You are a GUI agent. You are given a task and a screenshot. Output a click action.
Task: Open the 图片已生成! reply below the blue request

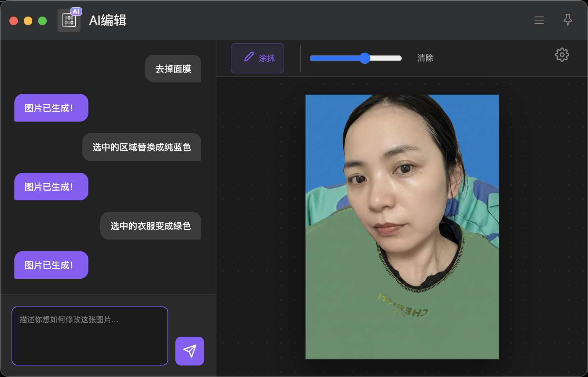pyautogui.click(x=51, y=187)
